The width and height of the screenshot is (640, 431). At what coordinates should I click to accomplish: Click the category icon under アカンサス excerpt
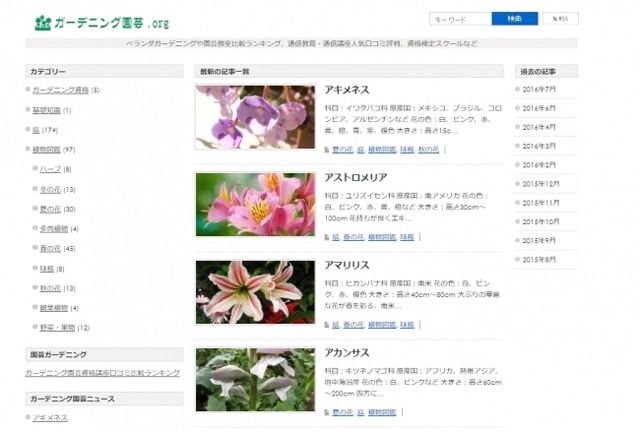coord(327,412)
